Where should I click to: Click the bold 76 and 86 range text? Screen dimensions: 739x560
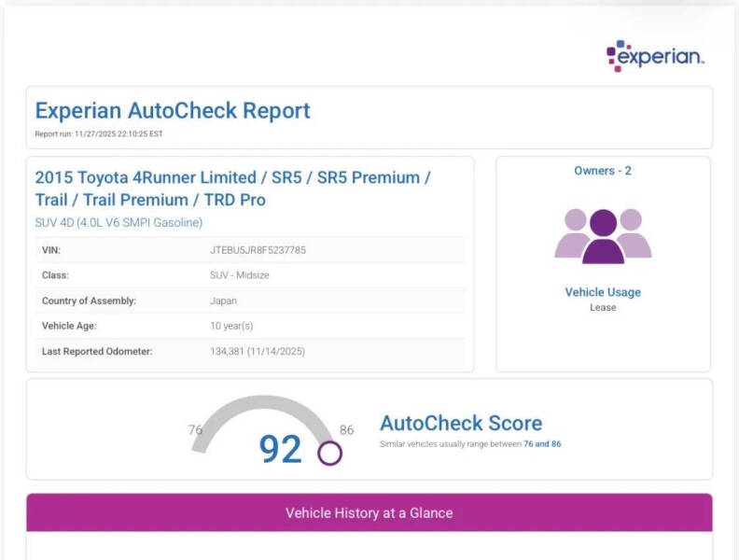tap(542, 444)
